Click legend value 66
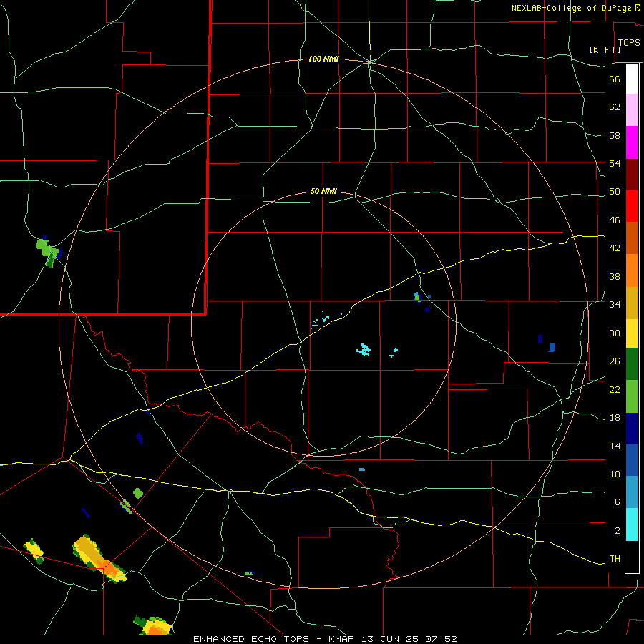This screenshot has height=644, width=644. point(615,79)
